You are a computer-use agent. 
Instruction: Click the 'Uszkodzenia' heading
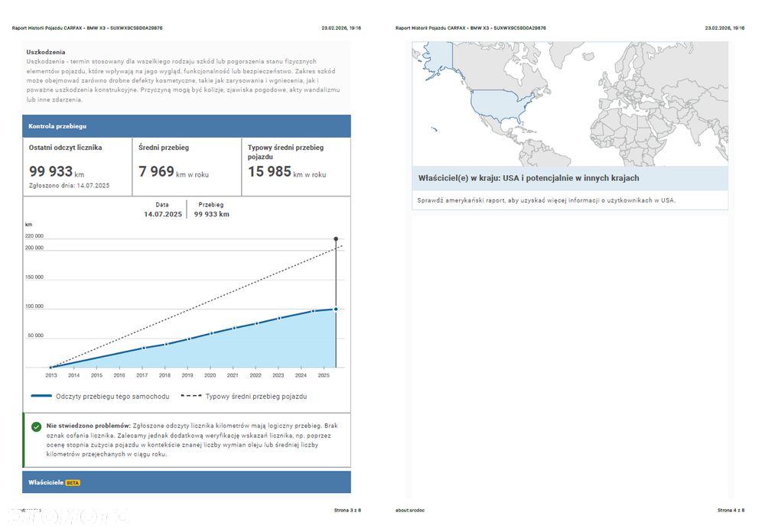(x=46, y=52)
